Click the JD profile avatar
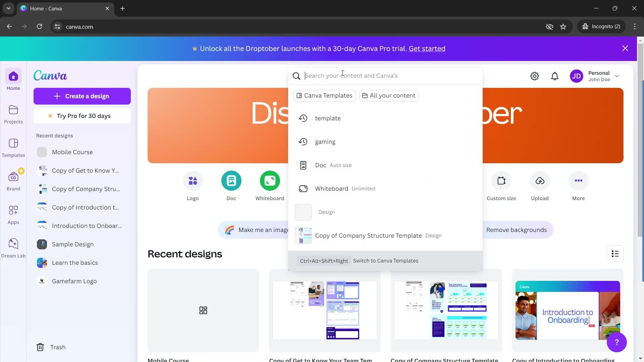 click(577, 76)
